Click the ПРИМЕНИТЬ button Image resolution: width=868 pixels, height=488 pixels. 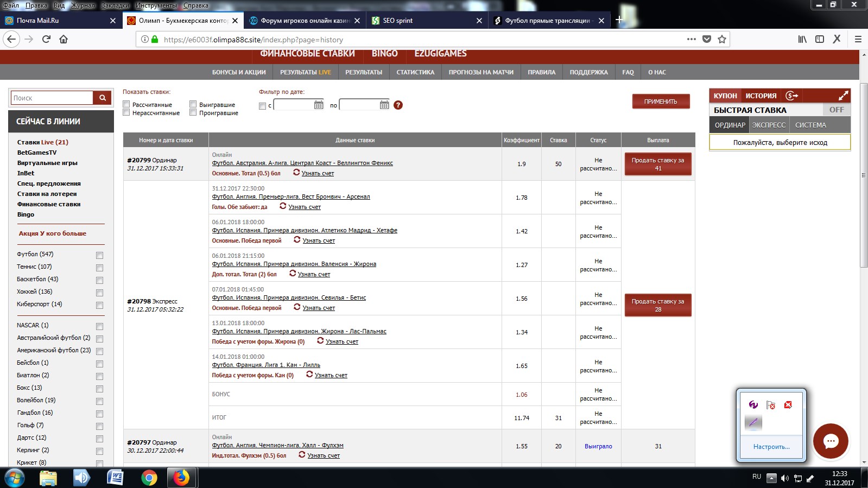[x=661, y=102]
